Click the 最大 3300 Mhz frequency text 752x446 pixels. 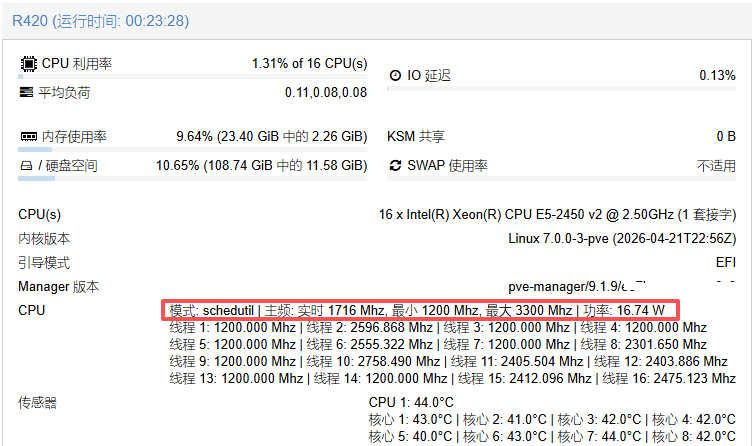(x=529, y=311)
